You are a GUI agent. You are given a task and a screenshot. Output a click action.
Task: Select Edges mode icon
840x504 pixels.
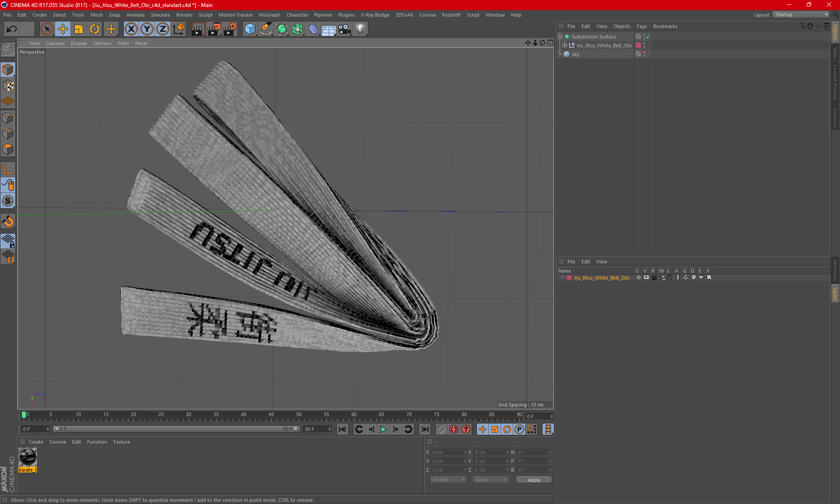[x=8, y=133]
